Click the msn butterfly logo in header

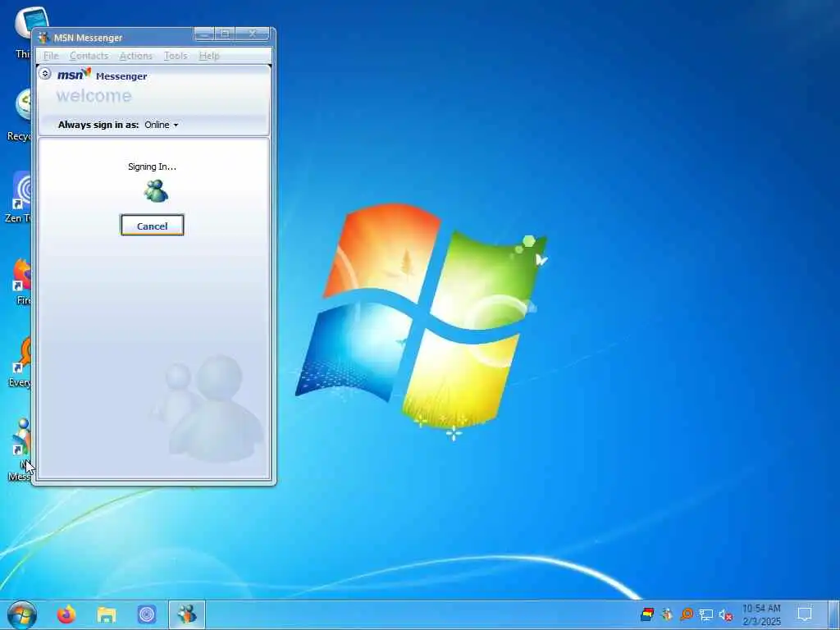point(74,75)
